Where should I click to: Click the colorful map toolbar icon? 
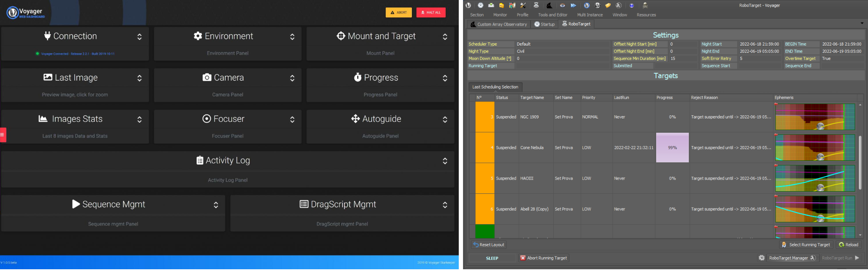click(x=512, y=5)
